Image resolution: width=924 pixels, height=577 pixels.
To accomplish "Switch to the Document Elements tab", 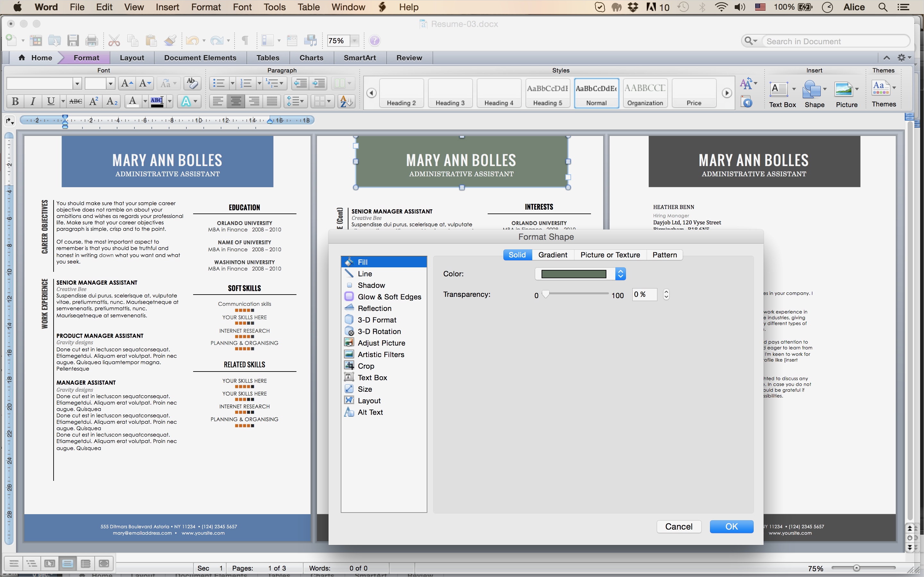I will click(x=200, y=58).
